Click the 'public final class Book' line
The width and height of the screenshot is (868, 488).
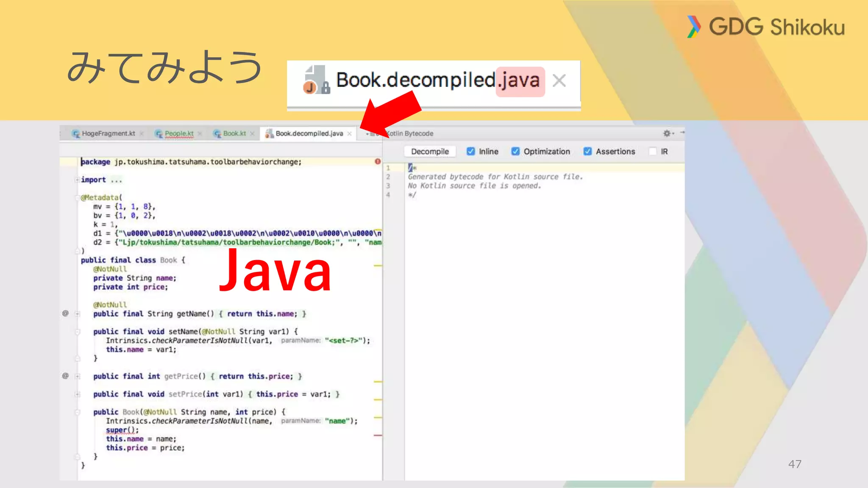point(133,260)
